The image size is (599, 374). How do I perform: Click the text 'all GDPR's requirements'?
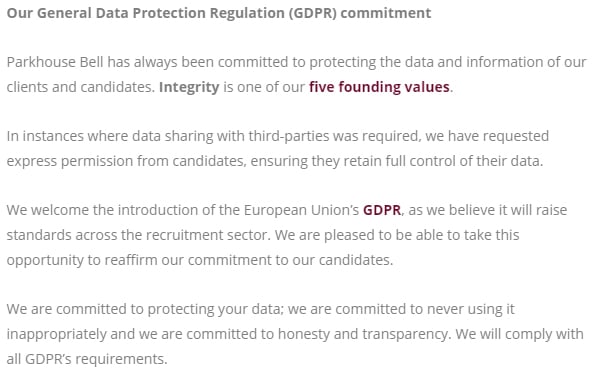pos(86,359)
